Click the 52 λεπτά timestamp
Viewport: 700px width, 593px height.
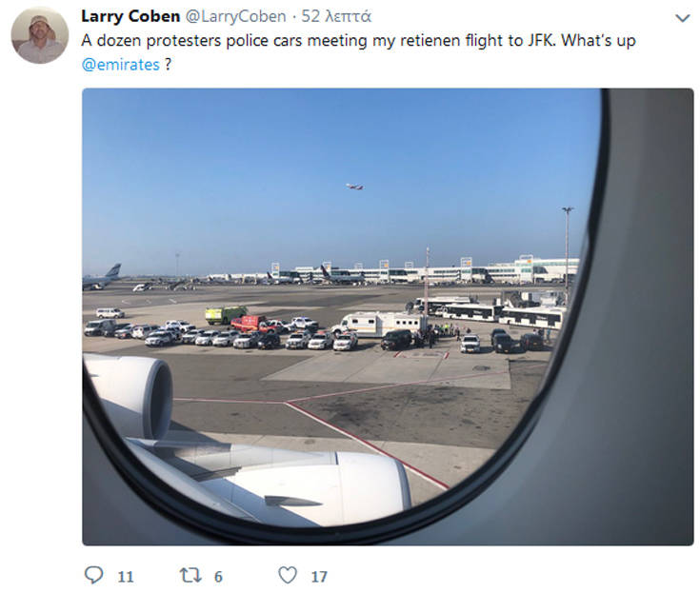[x=336, y=17]
